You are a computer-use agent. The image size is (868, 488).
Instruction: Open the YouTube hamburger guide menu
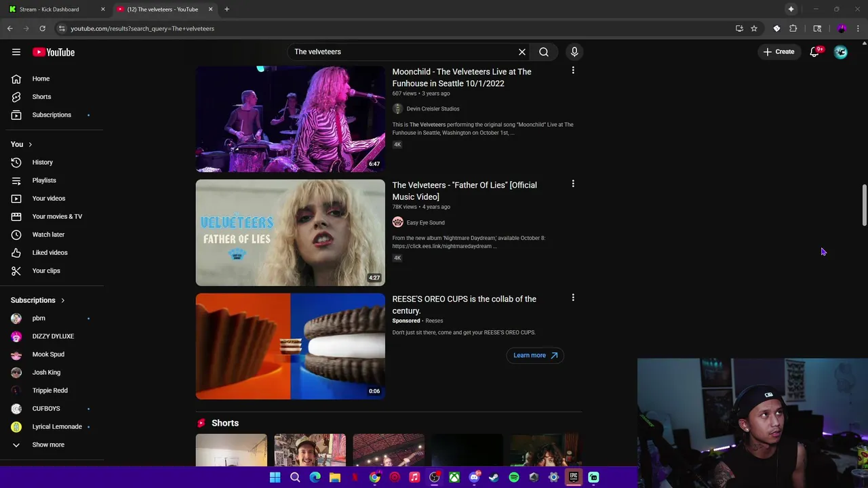(x=16, y=52)
